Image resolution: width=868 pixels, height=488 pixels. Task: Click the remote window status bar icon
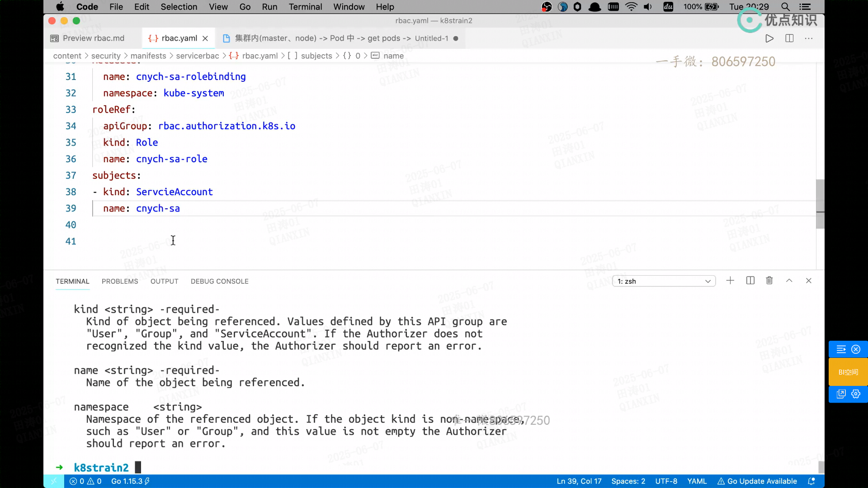[54, 481]
